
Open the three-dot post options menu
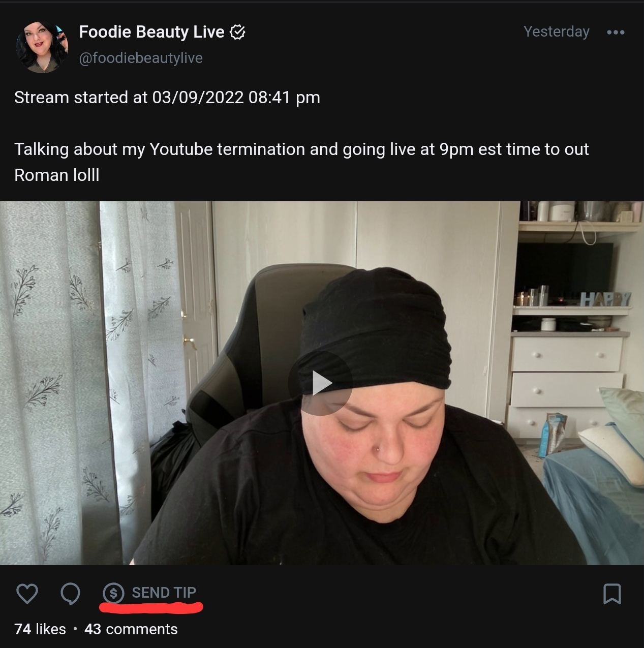(x=616, y=32)
